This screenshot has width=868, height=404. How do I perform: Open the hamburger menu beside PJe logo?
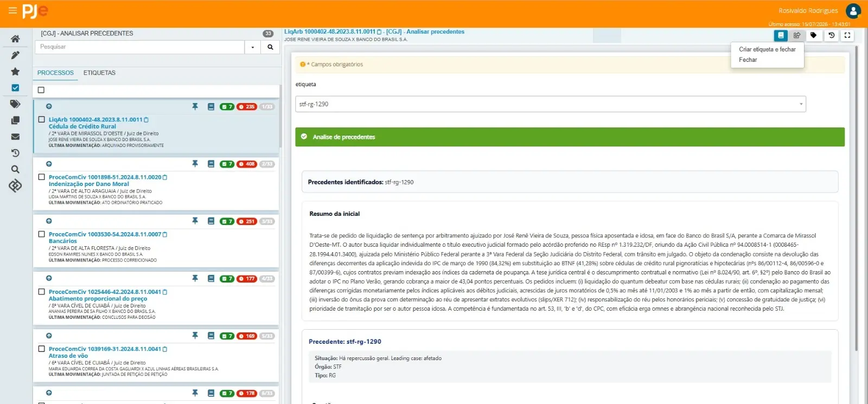coord(12,10)
